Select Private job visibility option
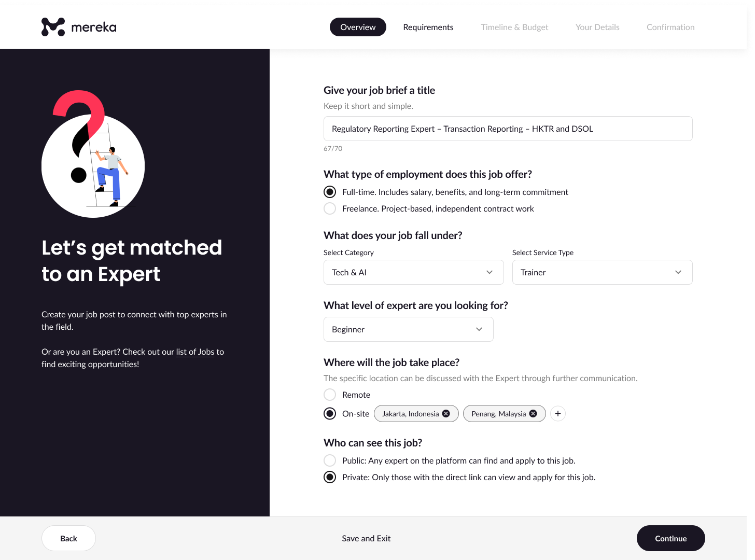Viewport: 755px width, 560px height. click(330, 477)
